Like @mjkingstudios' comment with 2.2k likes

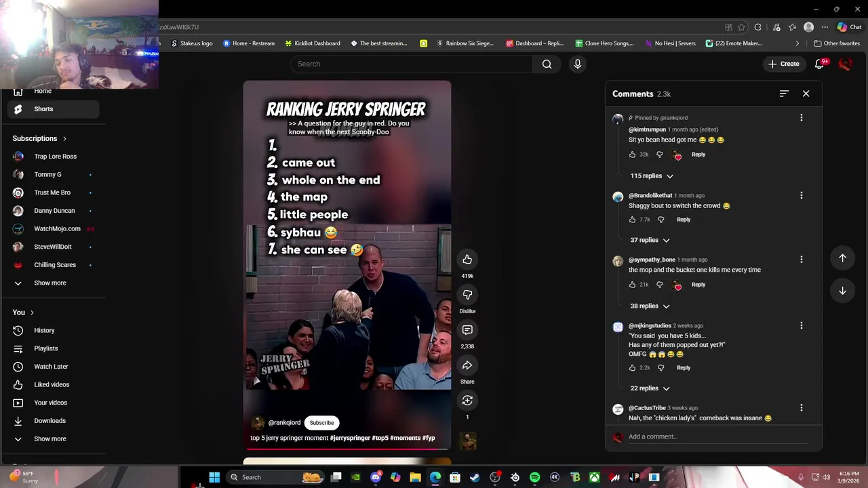pyautogui.click(x=632, y=368)
